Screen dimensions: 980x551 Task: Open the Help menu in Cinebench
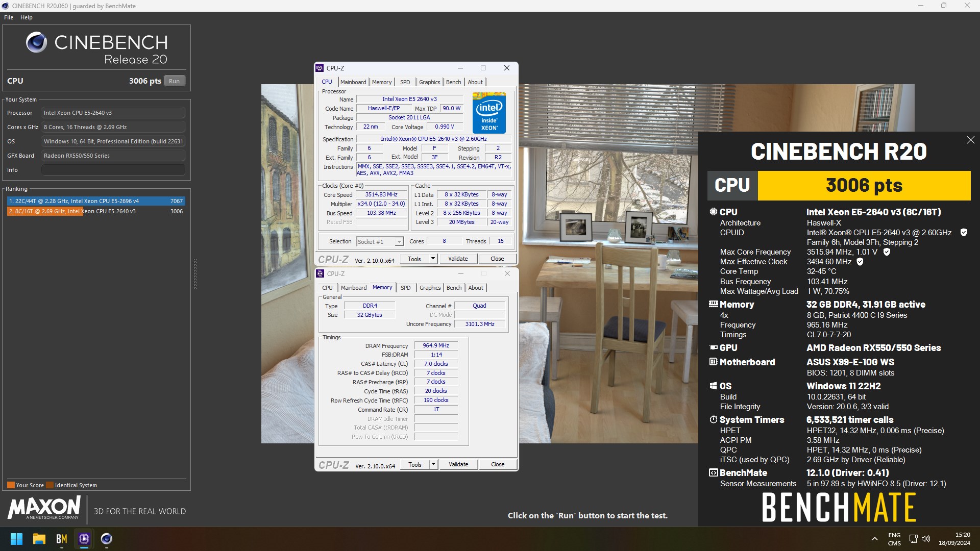tap(27, 17)
